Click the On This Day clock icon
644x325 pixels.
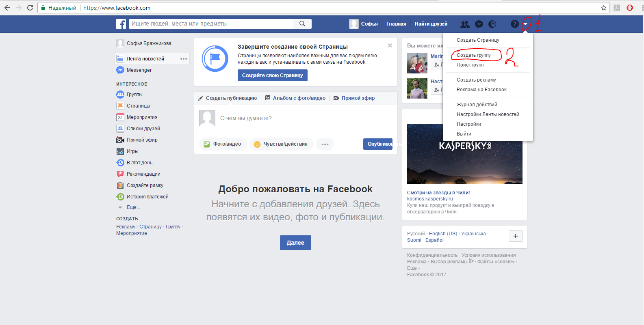(120, 163)
